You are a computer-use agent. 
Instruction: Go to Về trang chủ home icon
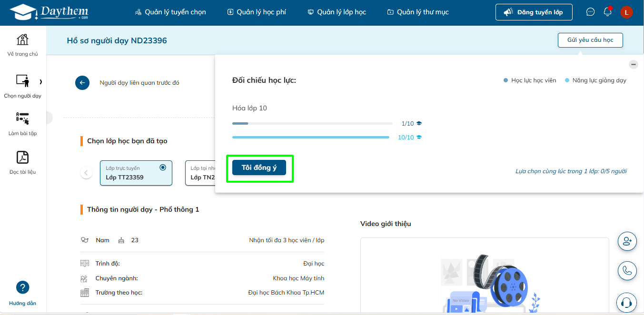22,40
